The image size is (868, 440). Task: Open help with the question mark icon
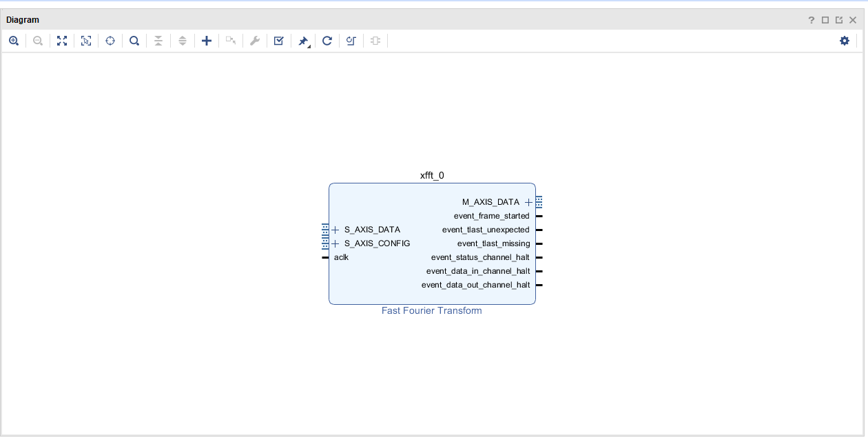click(812, 20)
